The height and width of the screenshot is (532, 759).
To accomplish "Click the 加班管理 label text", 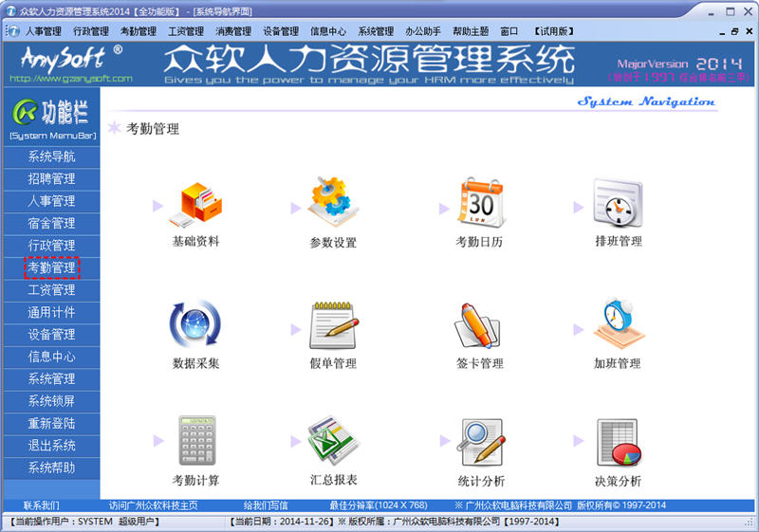I will [618, 363].
